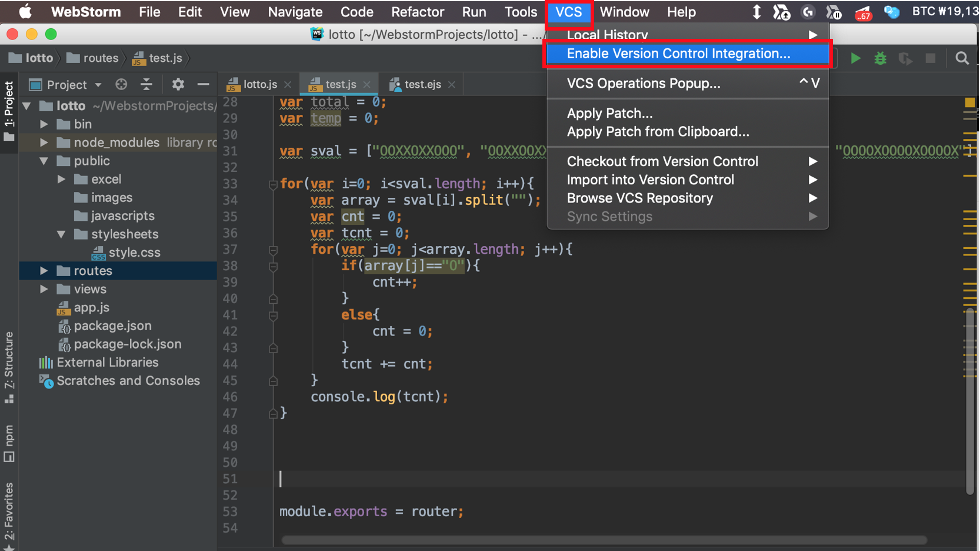Open VCS Operations Popup
This screenshot has height=551, width=980.
point(688,84)
